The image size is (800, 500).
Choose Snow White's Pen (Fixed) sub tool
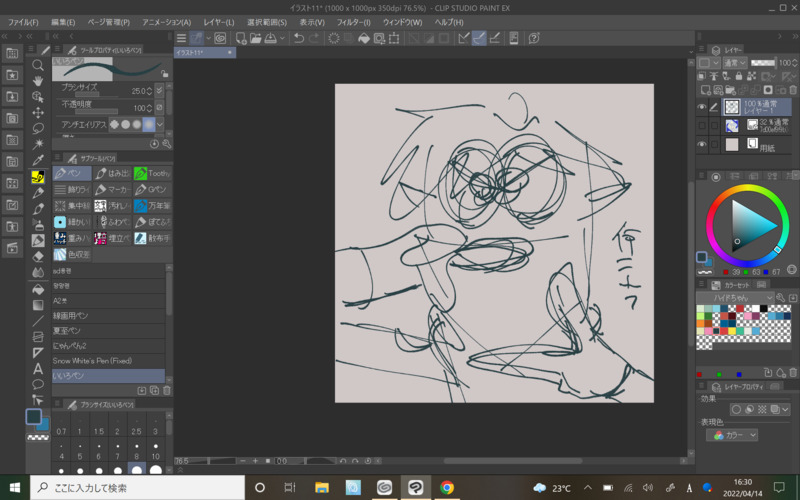[108, 361]
